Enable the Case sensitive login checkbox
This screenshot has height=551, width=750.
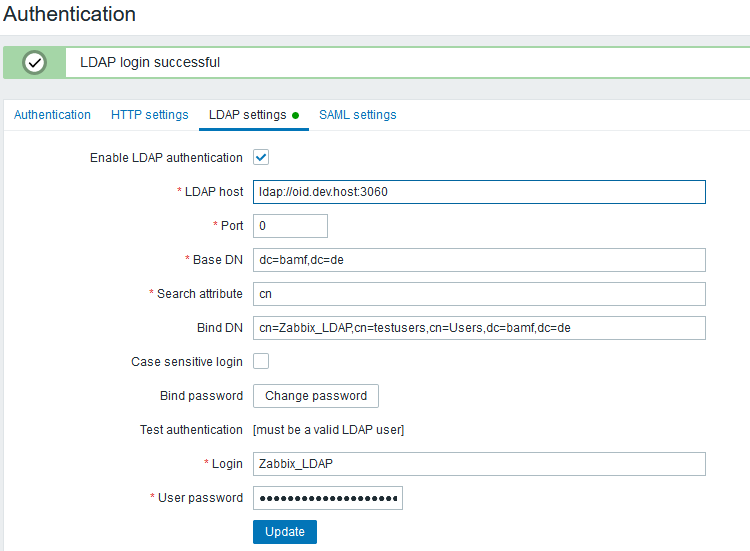click(x=261, y=361)
